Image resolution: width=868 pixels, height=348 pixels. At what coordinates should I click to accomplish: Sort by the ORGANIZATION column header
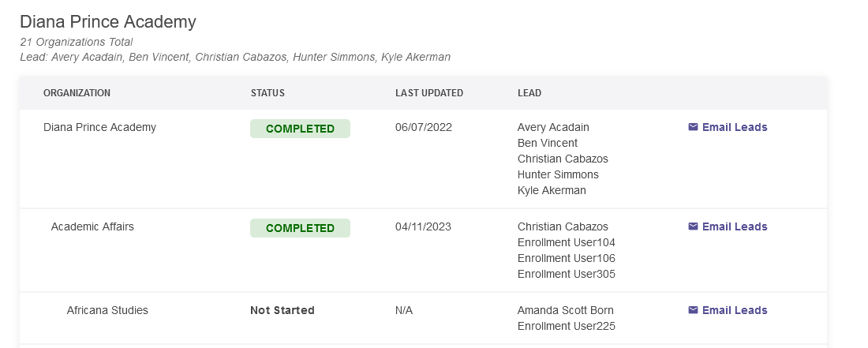[x=77, y=93]
